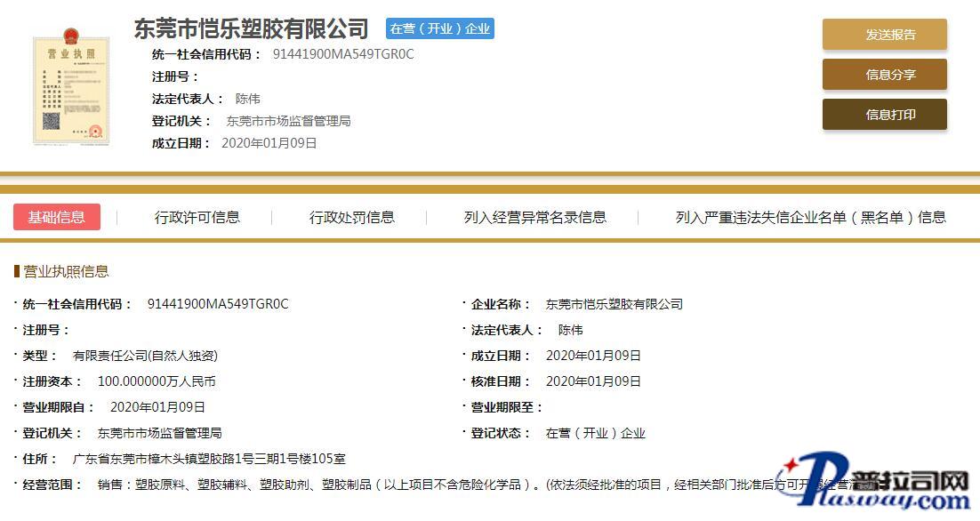Click the 核准日期 value 2020年01月09日
This screenshot has width=980, height=521.
click(x=592, y=381)
